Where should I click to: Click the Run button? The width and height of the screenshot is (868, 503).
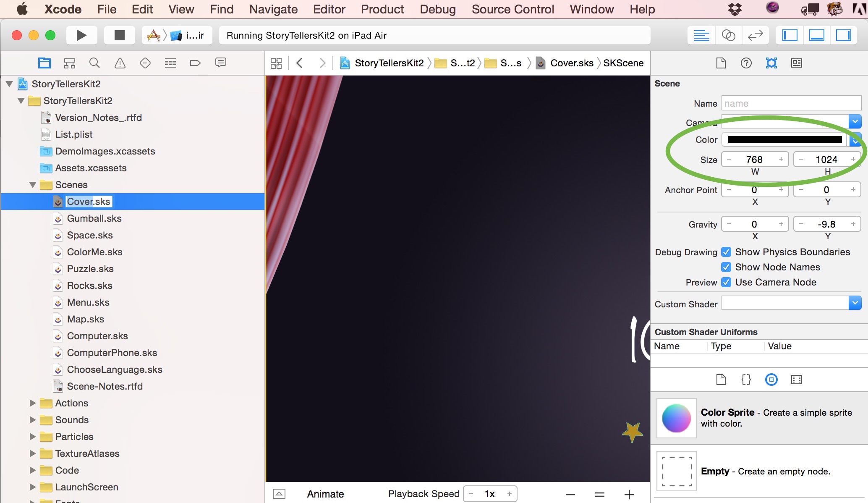coord(81,35)
